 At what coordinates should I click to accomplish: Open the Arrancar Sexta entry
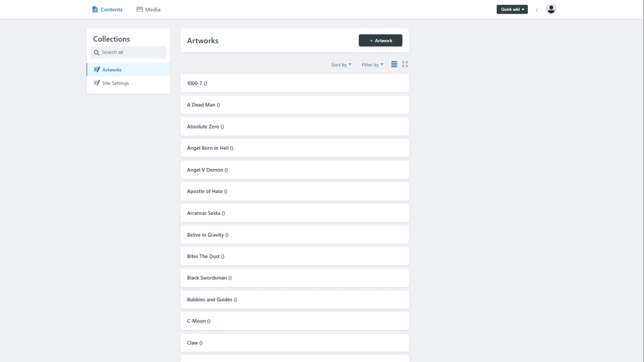(295, 213)
